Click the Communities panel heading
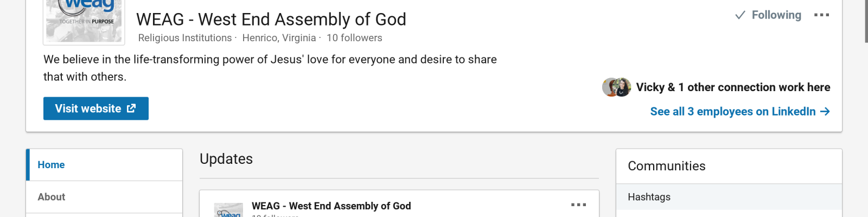The width and height of the screenshot is (868, 217). pos(666,166)
